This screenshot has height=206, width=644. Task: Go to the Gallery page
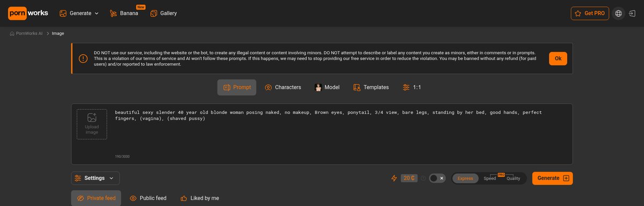click(x=163, y=13)
